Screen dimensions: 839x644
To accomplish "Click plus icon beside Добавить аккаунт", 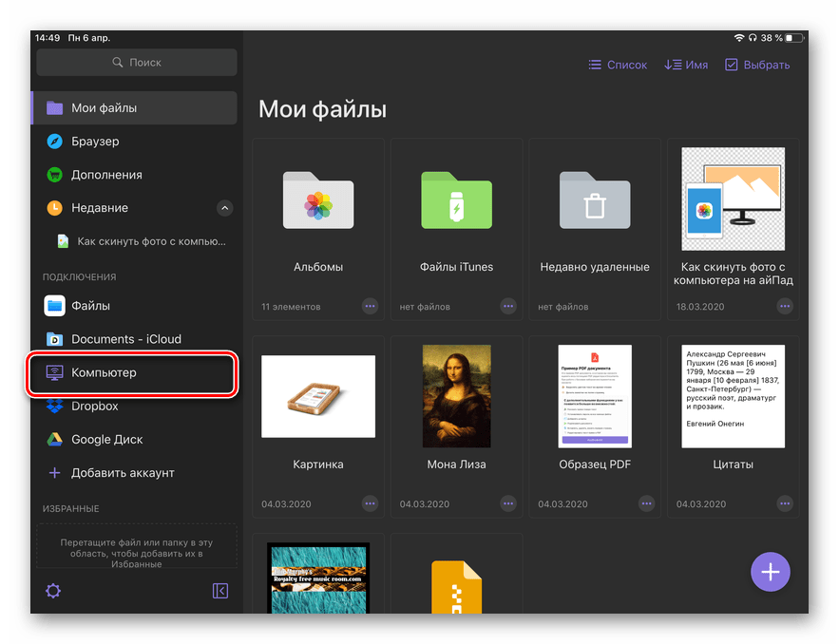I will pos(54,473).
